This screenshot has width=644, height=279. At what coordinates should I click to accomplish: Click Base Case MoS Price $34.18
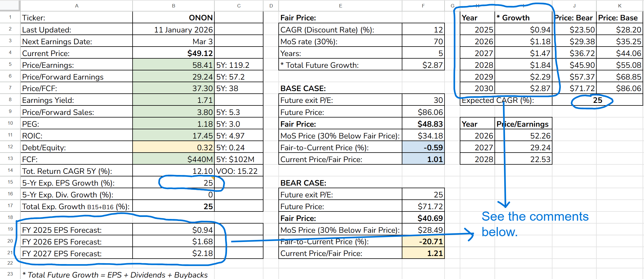[x=423, y=136]
